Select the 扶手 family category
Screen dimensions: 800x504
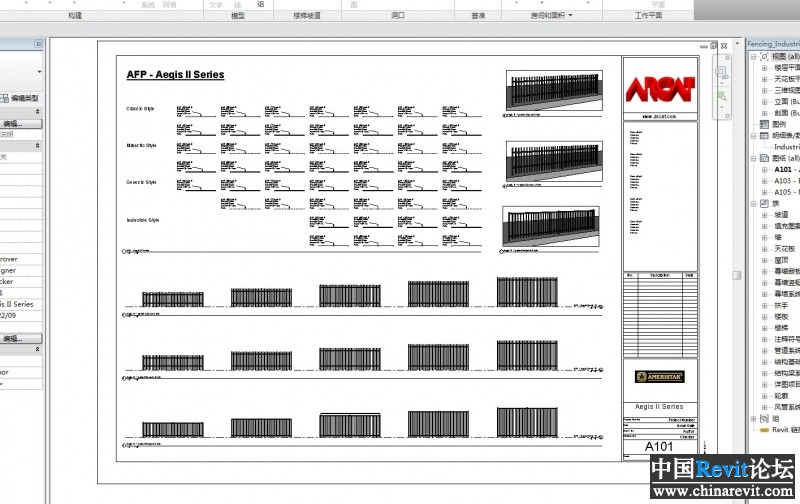(781, 305)
